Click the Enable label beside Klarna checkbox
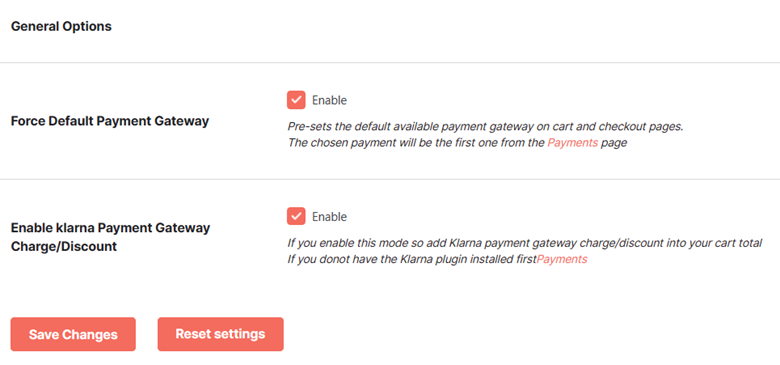The image size is (780, 365). tap(329, 217)
